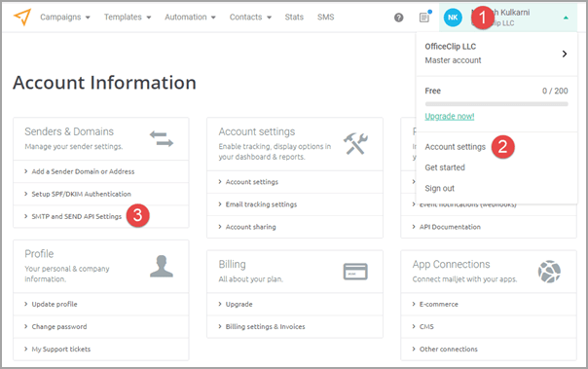Open the Automation dropdown menu
588x369 pixels.
(x=190, y=18)
